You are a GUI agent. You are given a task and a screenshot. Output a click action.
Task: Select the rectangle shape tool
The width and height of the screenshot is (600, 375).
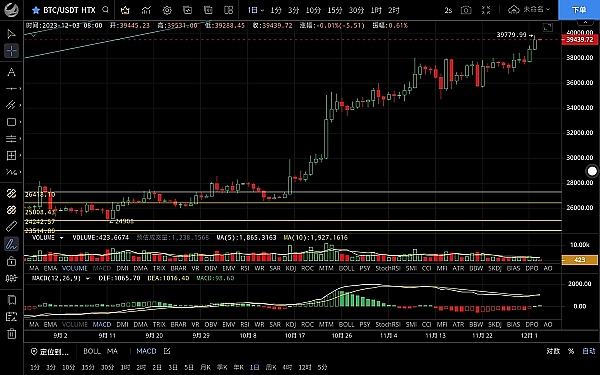click(x=11, y=122)
